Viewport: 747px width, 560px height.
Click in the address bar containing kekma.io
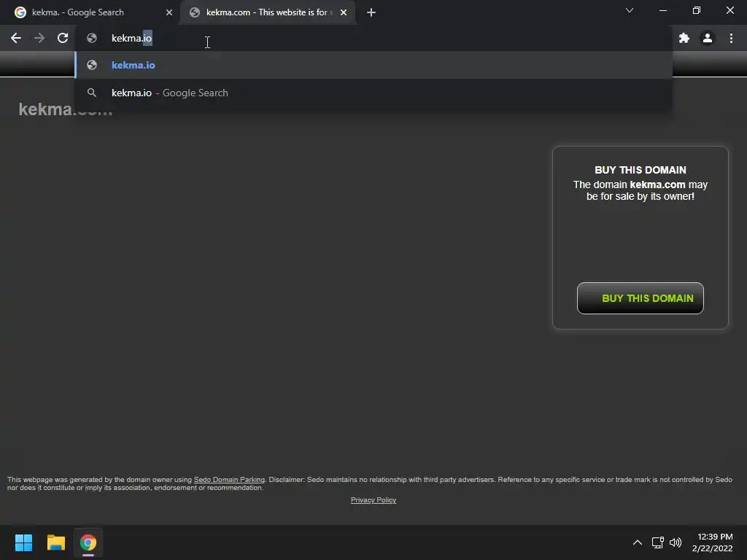(x=373, y=38)
